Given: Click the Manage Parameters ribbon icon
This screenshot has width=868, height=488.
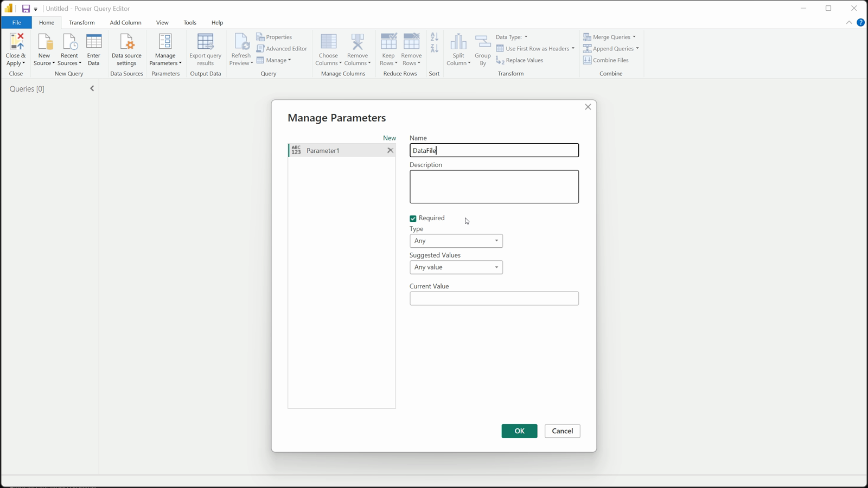Looking at the screenshot, I should click(165, 42).
